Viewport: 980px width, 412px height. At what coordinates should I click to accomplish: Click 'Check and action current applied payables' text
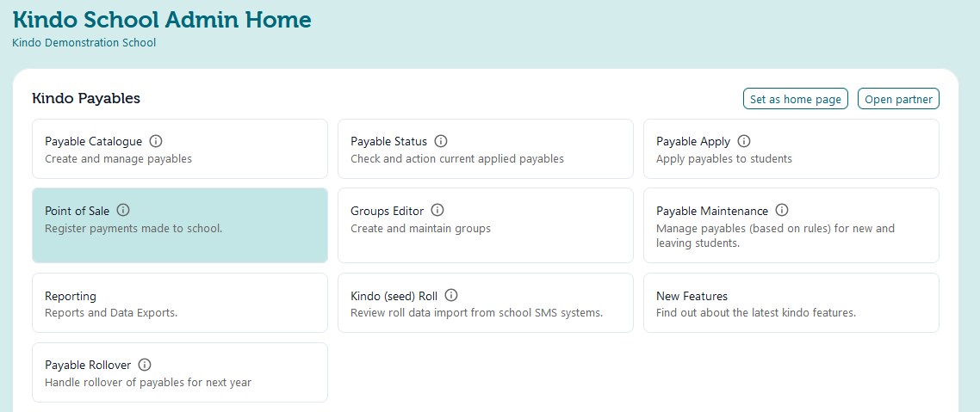coord(457,159)
